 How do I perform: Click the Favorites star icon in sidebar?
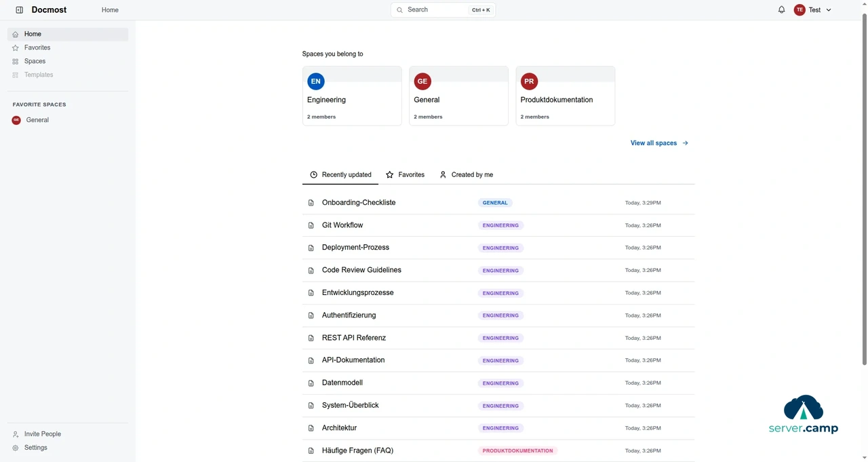[16, 48]
